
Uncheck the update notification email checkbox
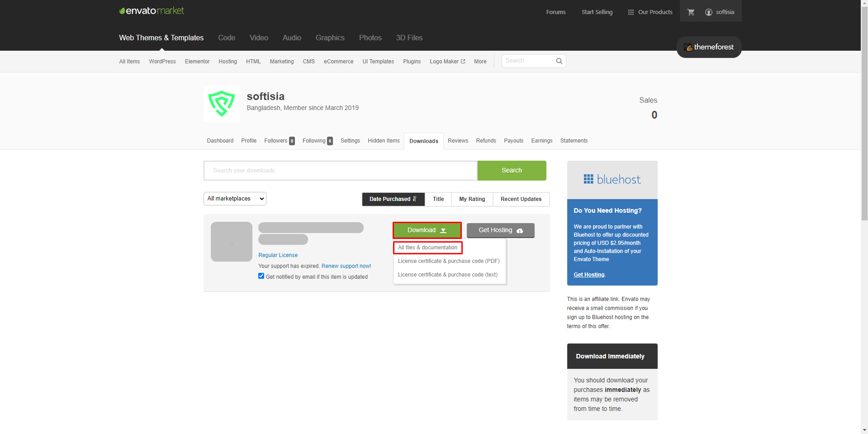tap(261, 276)
